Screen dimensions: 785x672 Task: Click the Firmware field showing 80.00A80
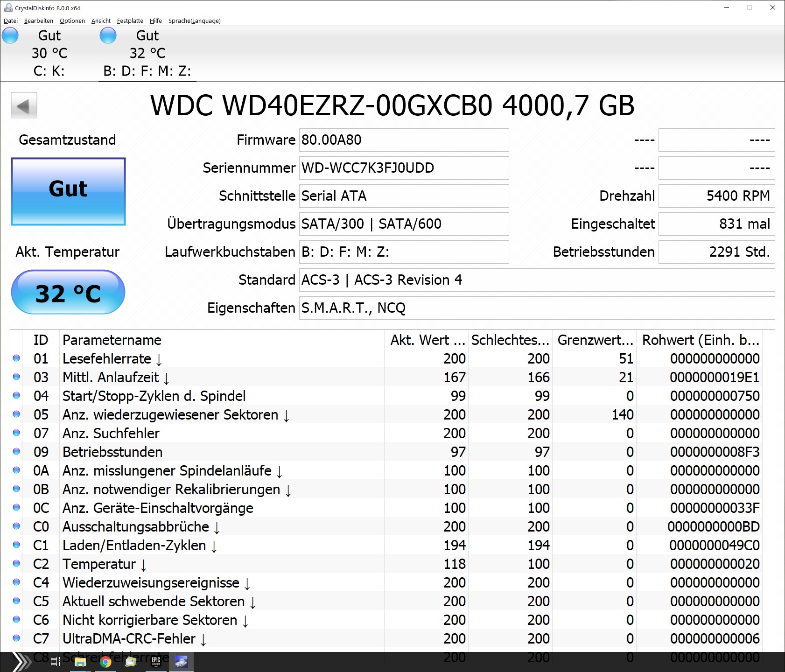pos(404,140)
